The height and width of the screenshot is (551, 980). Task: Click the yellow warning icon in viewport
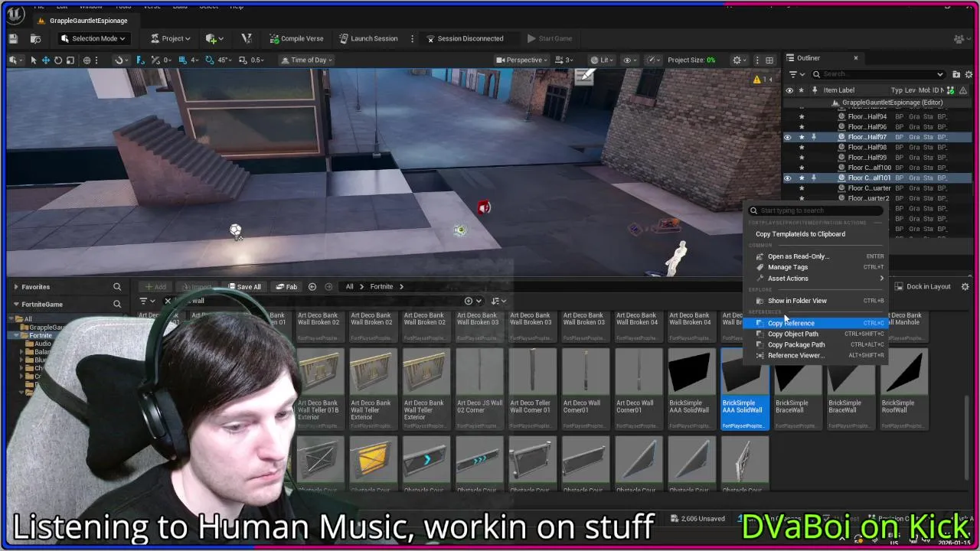[757, 79]
